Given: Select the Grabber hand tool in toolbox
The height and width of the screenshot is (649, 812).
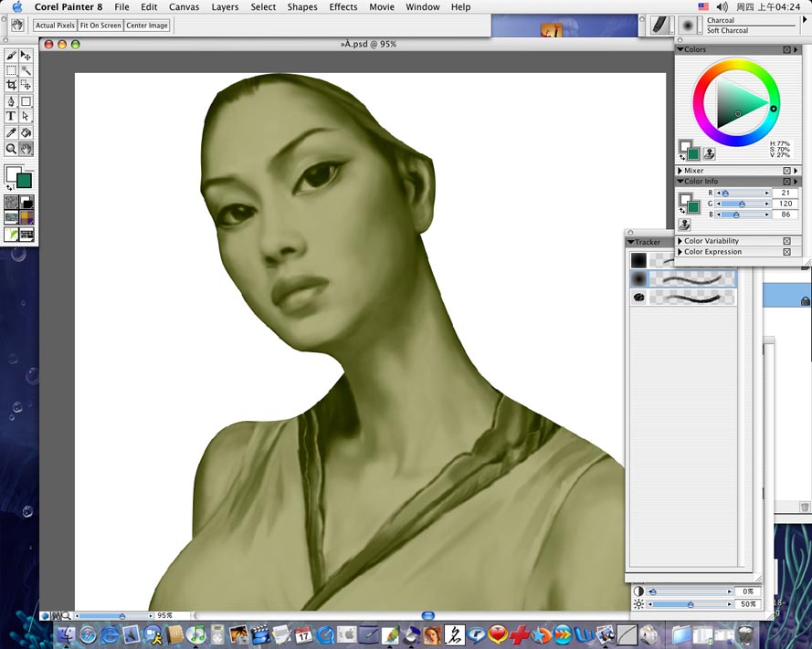Looking at the screenshot, I should tap(26, 149).
